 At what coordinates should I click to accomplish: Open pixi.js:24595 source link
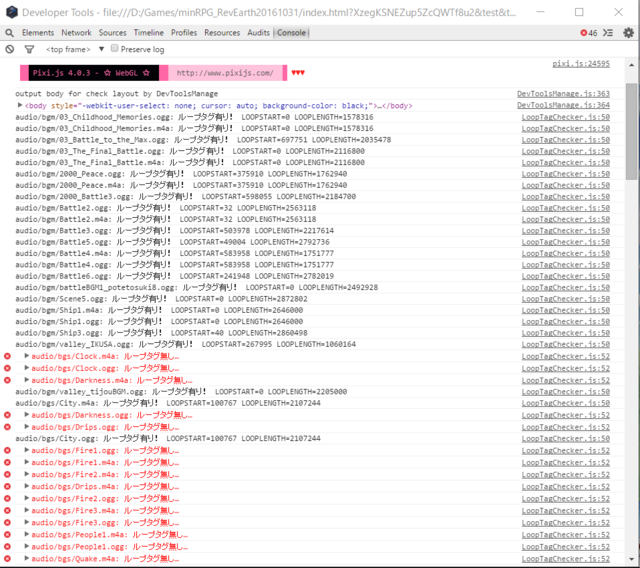point(581,64)
